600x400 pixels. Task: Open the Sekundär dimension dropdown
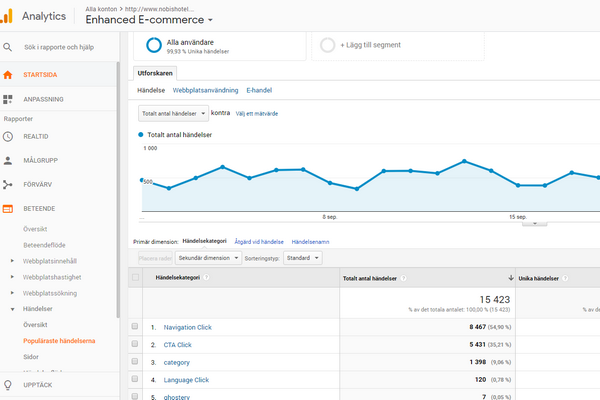pyautogui.click(x=208, y=258)
